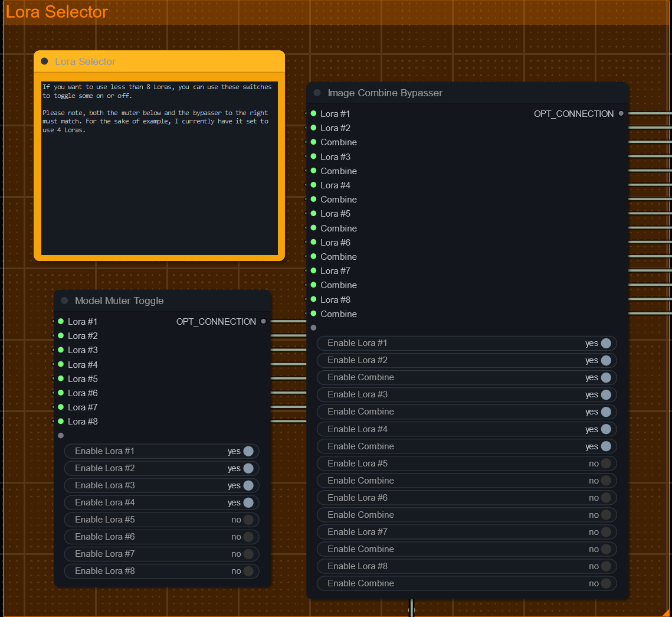Image resolution: width=672 pixels, height=617 pixels.
Task: Collapse the Lora Selector note node via its dot
Action: (x=44, y=61)
